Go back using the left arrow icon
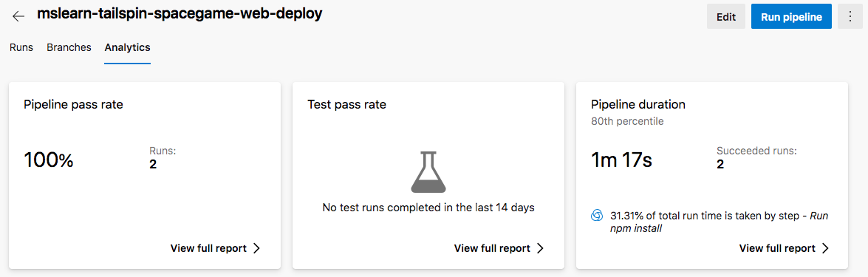 point(18,16)
